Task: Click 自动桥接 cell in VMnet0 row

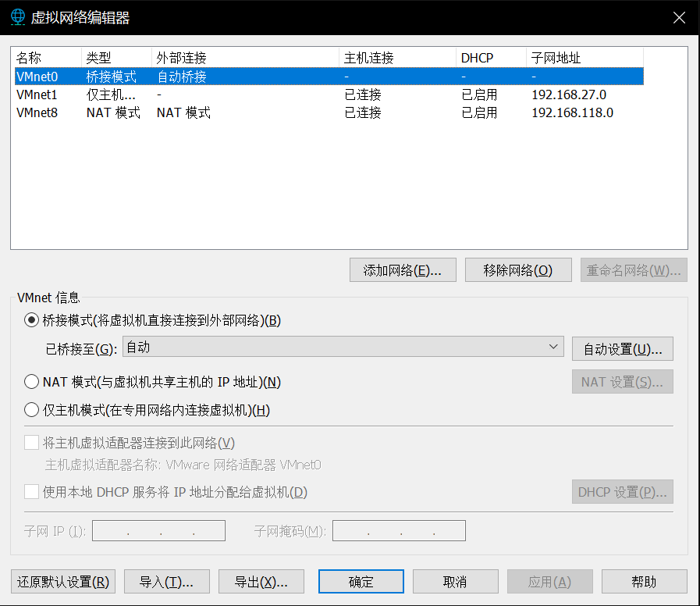Action: point(182,77)
